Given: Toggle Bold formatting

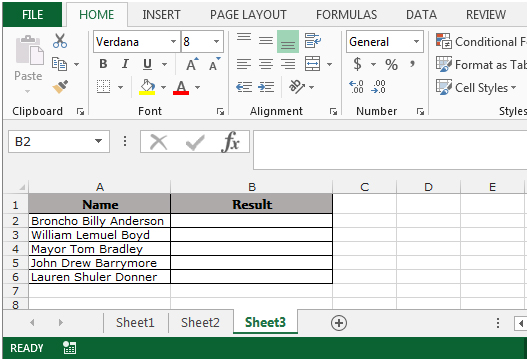Looking at the screenshot, I should tap(103, 64).
